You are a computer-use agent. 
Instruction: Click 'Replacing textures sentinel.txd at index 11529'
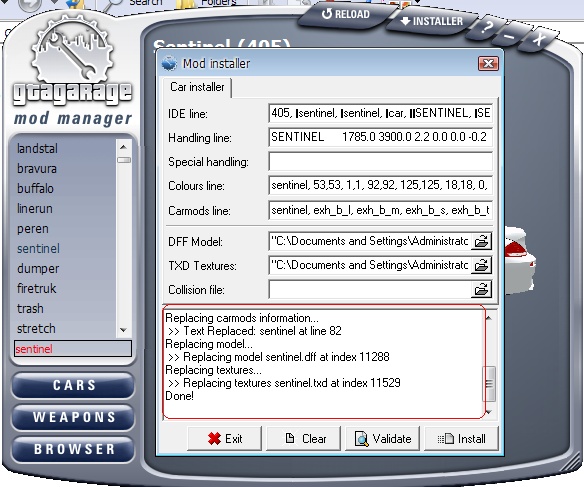[292, 383]
